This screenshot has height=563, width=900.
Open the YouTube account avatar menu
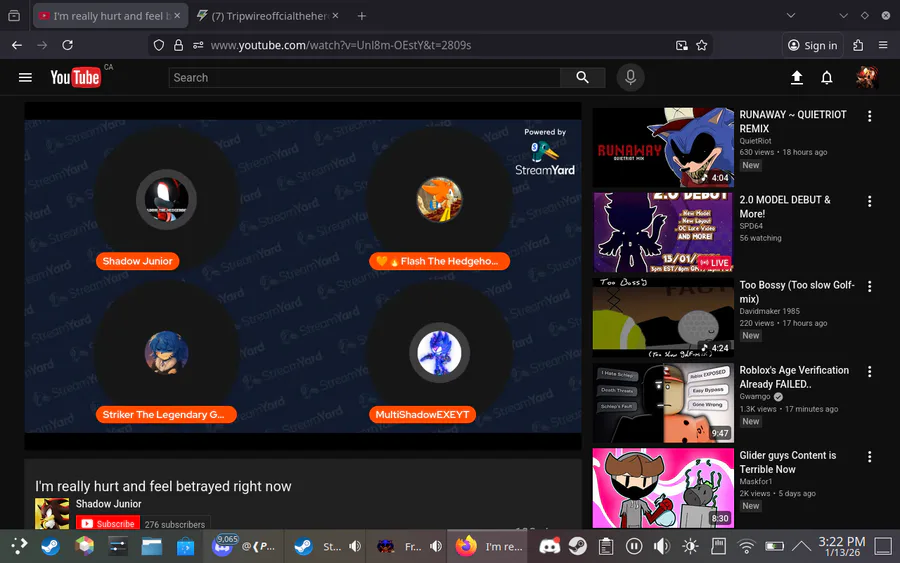[x=867, y=77]
